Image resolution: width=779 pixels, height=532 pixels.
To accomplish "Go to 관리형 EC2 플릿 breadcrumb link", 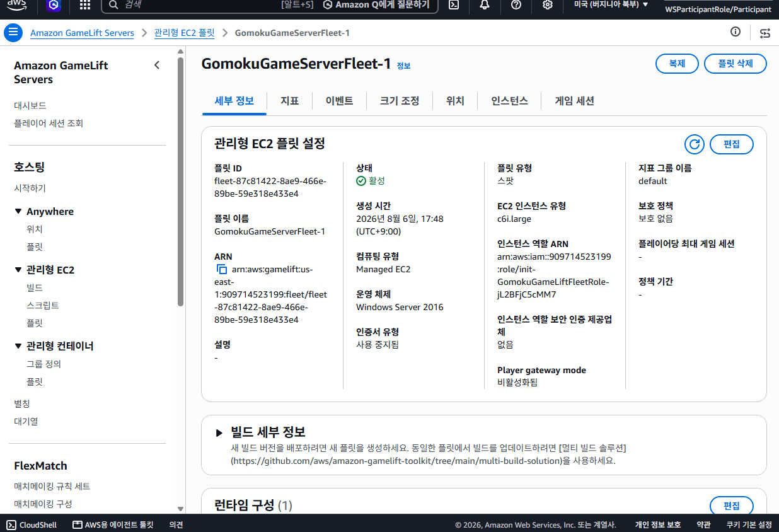I will click(184, 33).
